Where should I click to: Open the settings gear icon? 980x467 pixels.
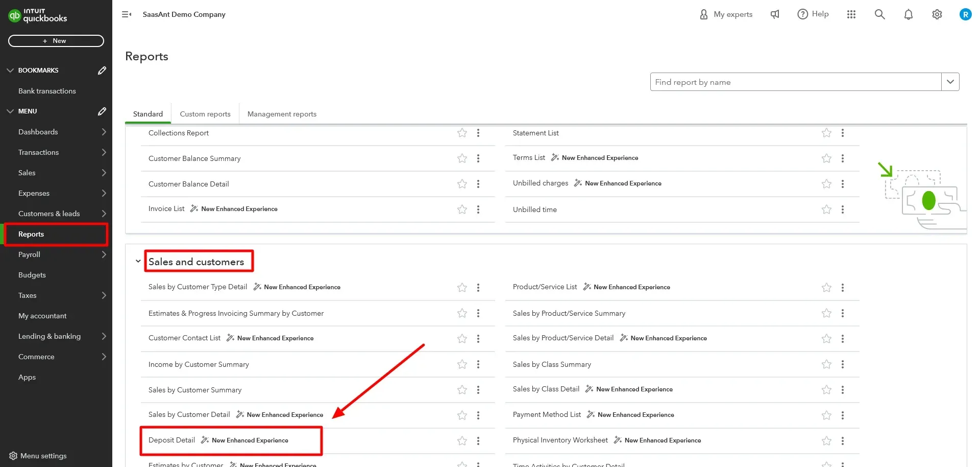(x=937, y=14)
